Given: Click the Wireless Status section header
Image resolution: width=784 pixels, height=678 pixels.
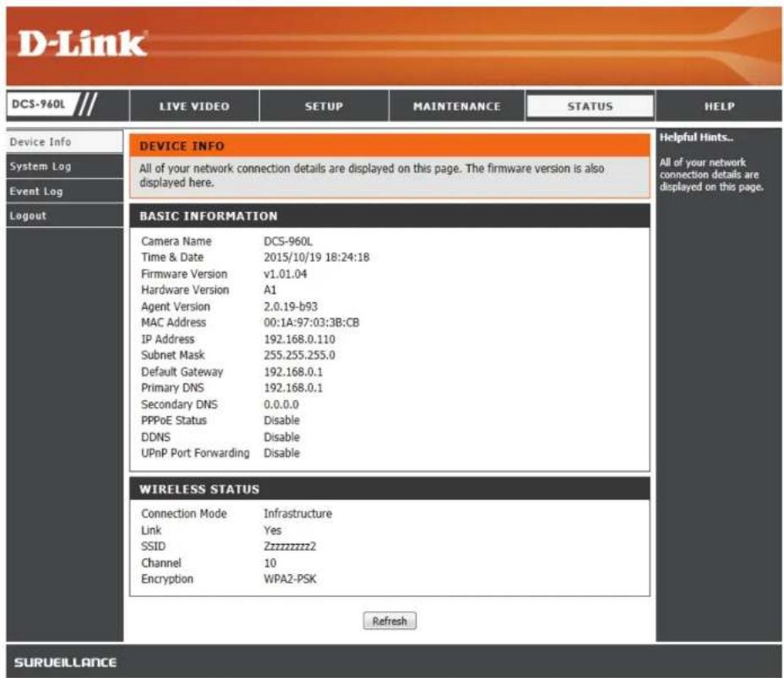Looking at the screenshot, I should tap(389, 489).
